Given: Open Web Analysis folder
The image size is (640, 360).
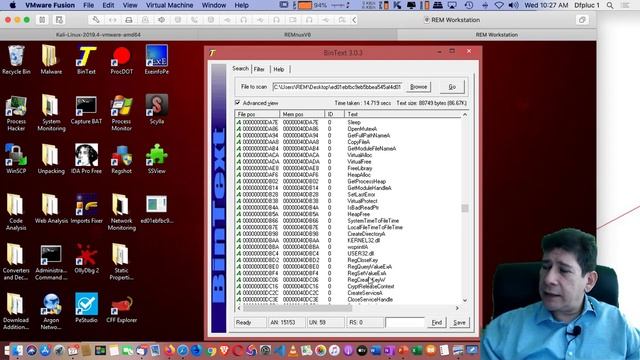Looking at the screenshot, I should (51, 209).
